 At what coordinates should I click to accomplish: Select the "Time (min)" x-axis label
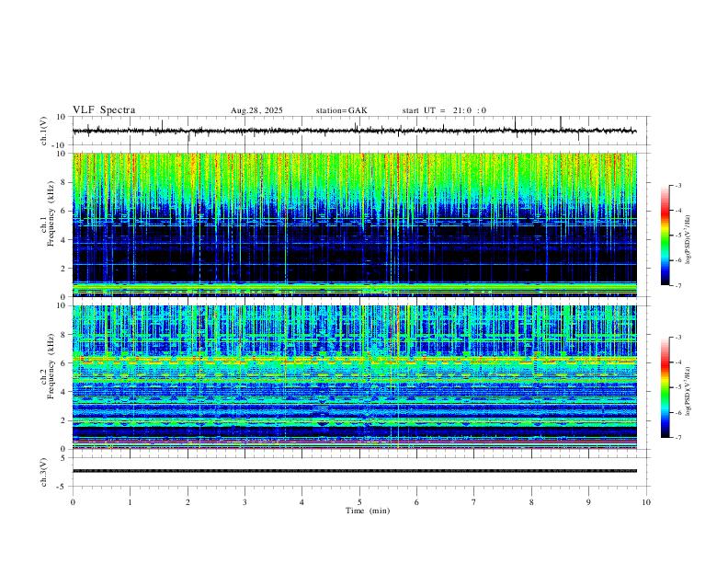pyautogui.click(x=368, y=511)
